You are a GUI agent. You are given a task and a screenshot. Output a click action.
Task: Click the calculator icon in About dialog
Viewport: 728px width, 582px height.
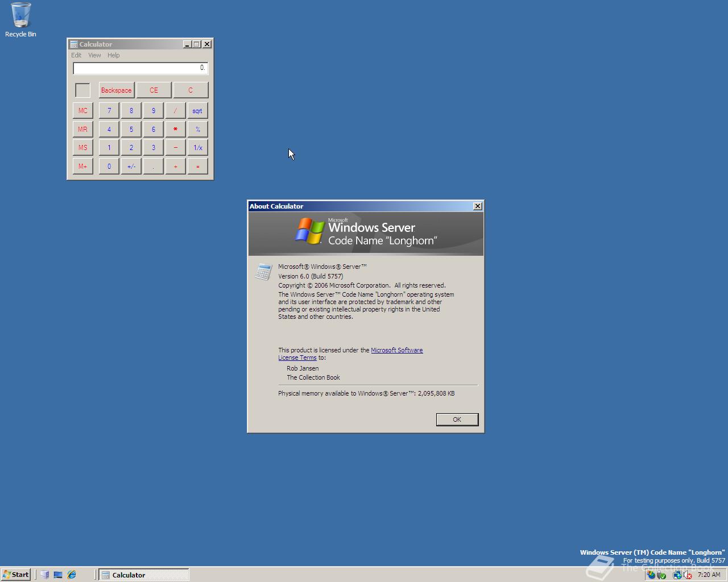pyautogui.click(x=263, y=272)
